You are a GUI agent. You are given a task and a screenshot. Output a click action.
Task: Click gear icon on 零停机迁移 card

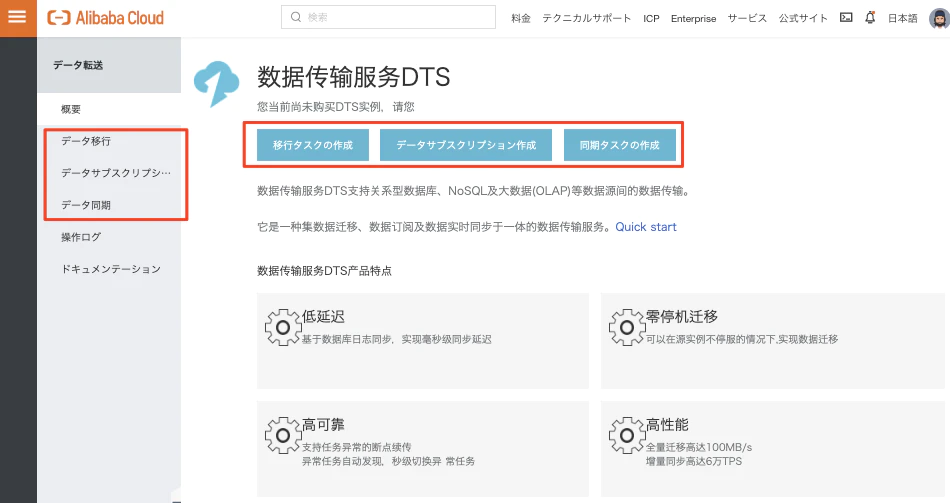pos(627,328)
